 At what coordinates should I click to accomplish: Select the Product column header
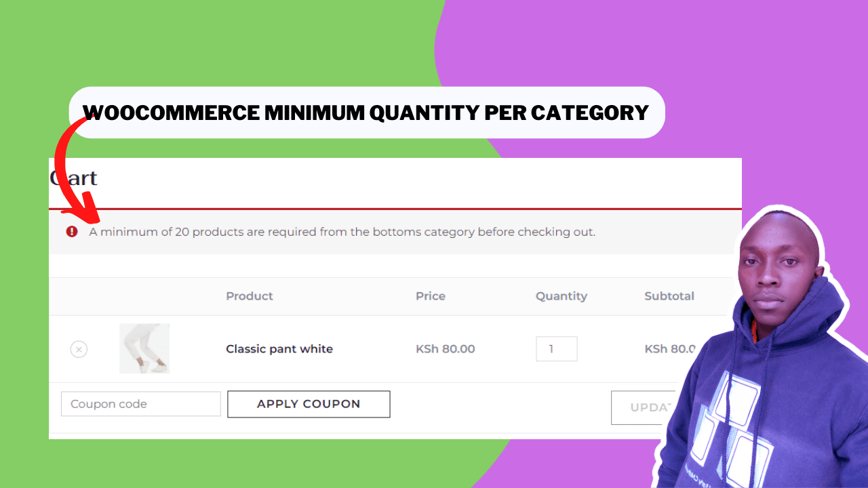[x=250, y=296]
